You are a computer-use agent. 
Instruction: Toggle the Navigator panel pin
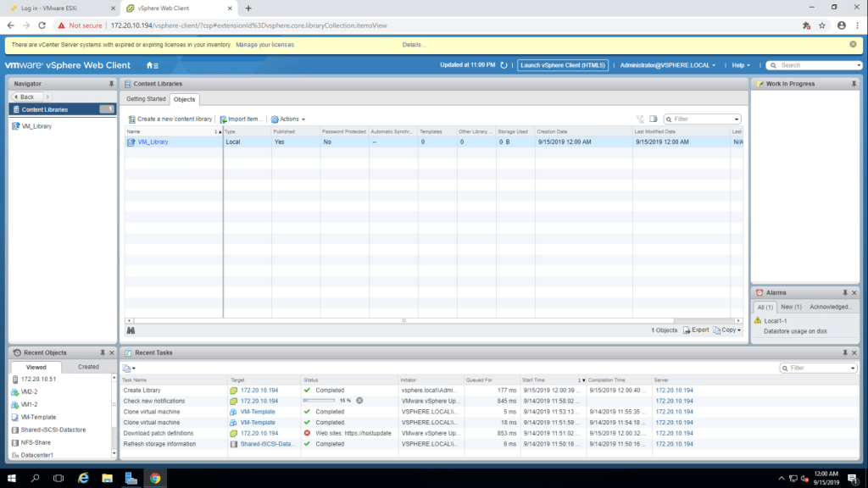[111, 84]
